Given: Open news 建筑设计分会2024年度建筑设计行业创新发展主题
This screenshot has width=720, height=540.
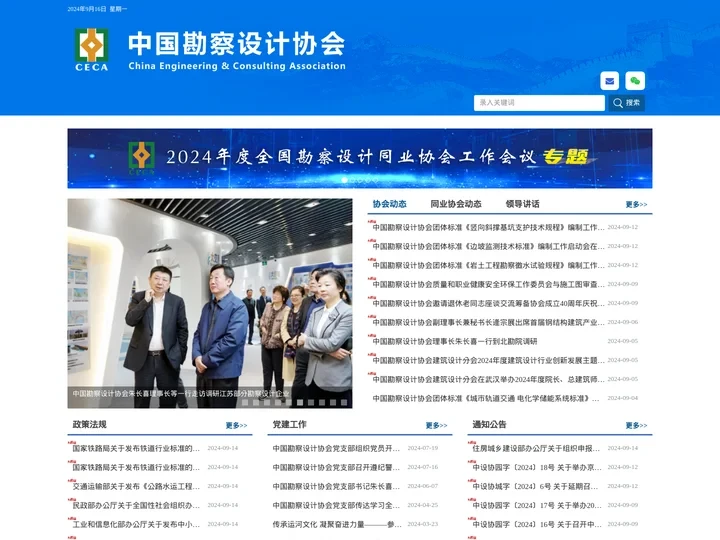Looking at the screenshot, I should point(489,360).
